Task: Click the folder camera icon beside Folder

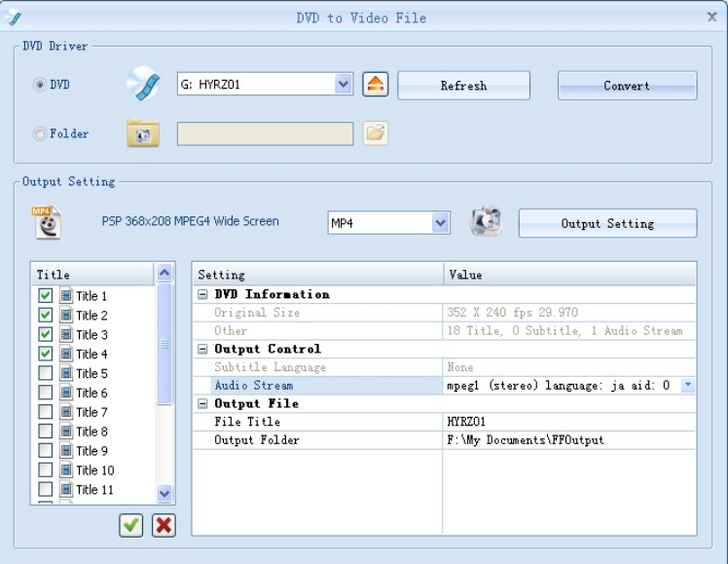Action: pos(143,133)
